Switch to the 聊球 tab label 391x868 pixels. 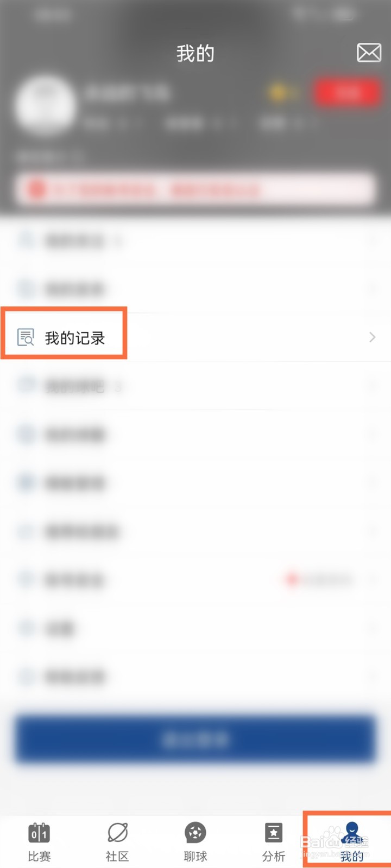[195, 857]
